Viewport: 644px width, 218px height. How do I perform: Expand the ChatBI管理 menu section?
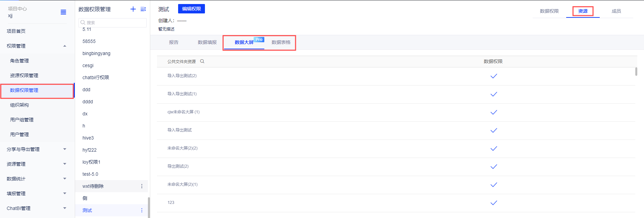click(65, 208)
